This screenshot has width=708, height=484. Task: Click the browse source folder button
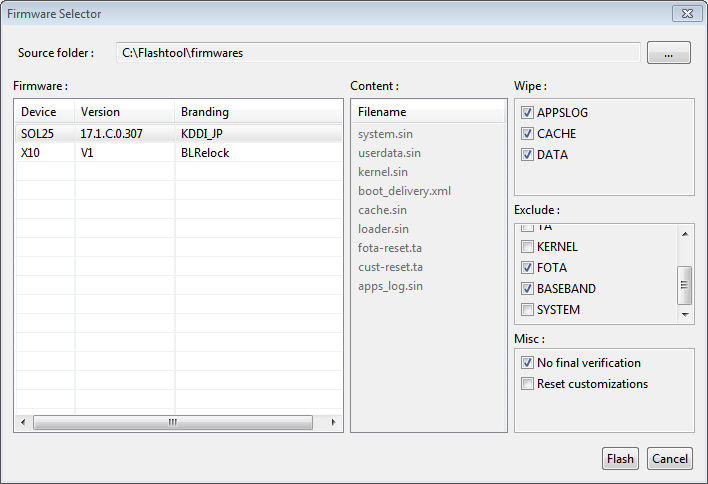(668, 53)
